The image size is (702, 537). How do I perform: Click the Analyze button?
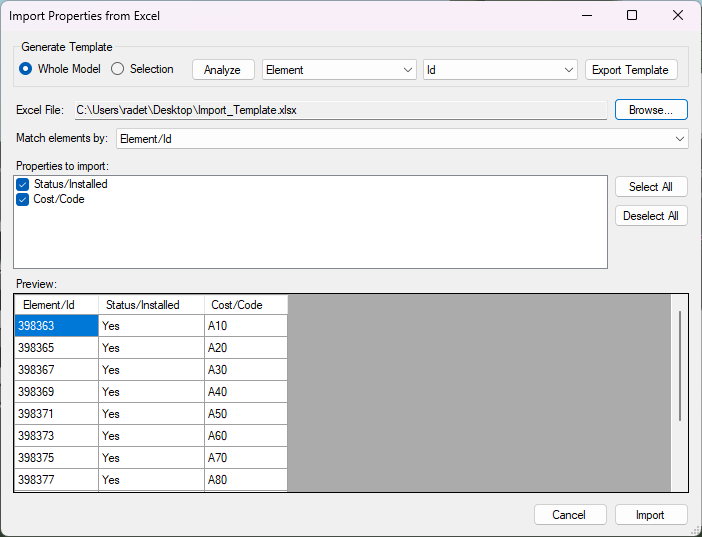[223, 70]
